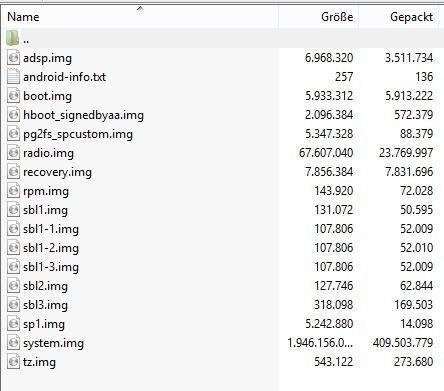
Task: Select the system.img file icon
Action: [13, 343]
